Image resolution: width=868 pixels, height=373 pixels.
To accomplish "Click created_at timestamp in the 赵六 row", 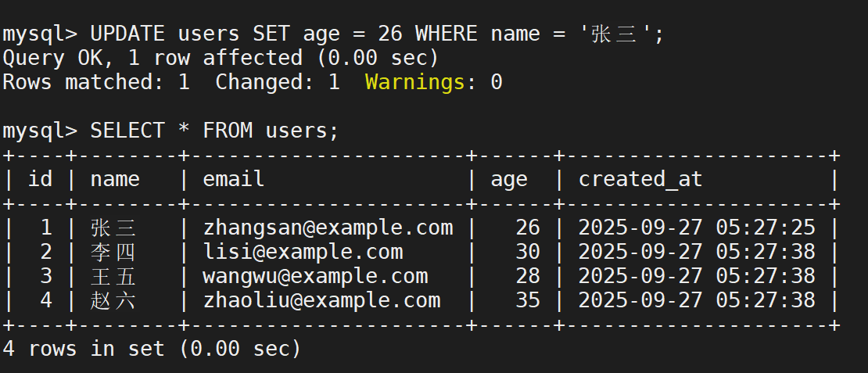I will coord(697,301).
